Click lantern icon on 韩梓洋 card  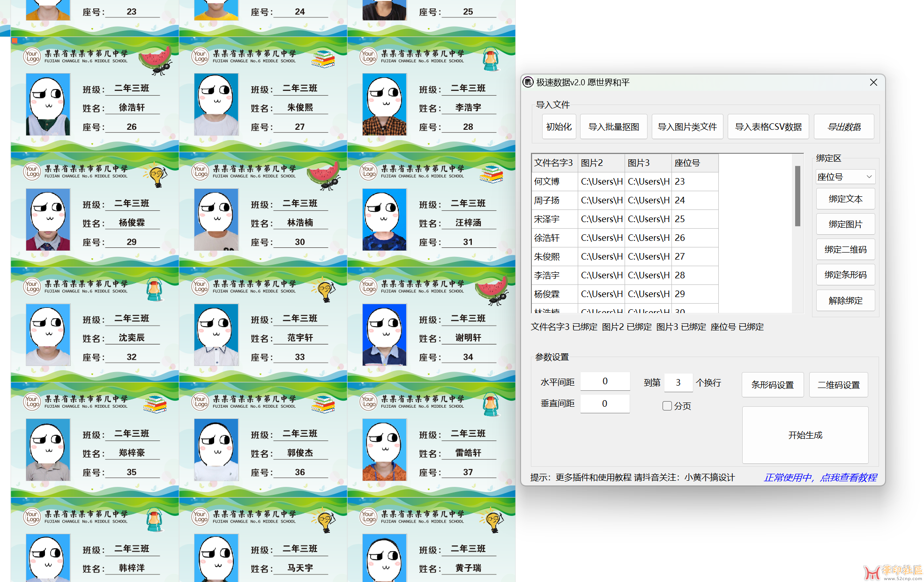click(154, 520)
